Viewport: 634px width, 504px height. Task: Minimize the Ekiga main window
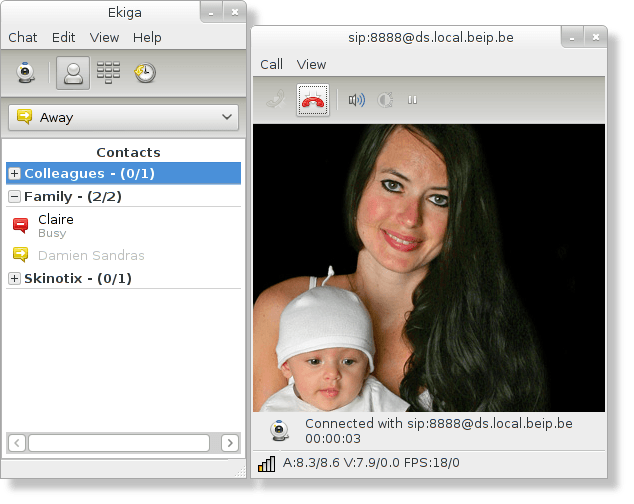pos(211,13)
